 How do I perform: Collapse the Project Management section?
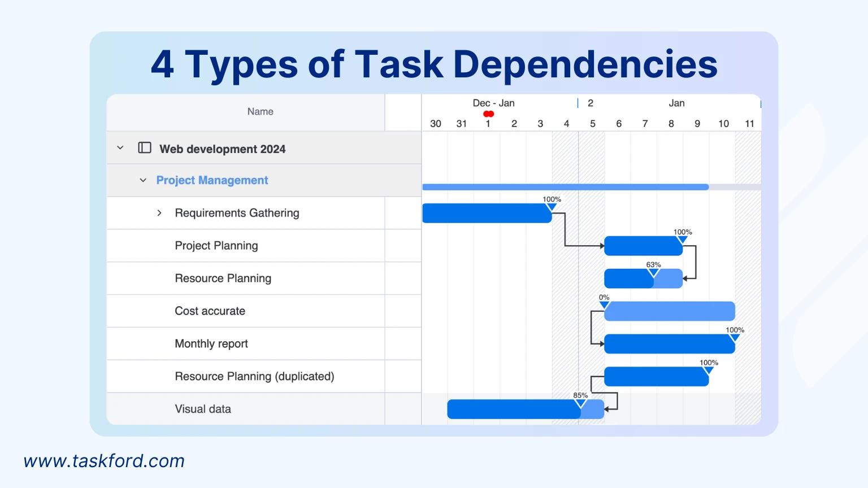[143, 180]
